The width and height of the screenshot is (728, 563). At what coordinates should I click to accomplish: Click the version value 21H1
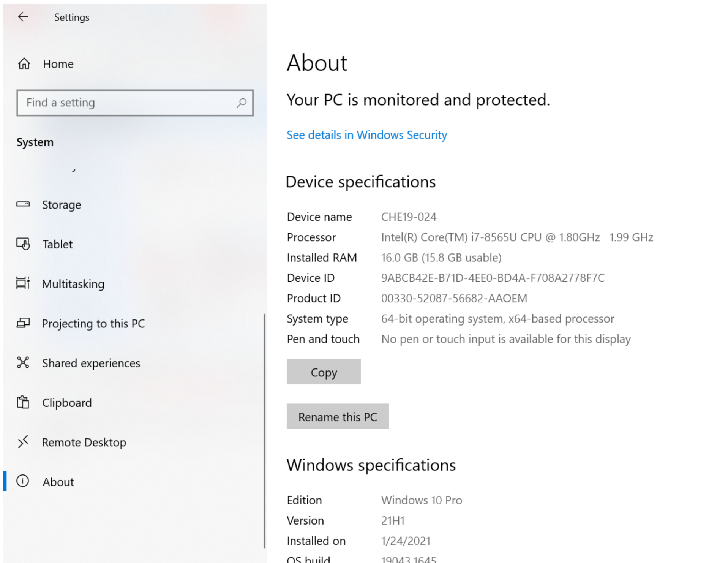[x=393, y=520]
